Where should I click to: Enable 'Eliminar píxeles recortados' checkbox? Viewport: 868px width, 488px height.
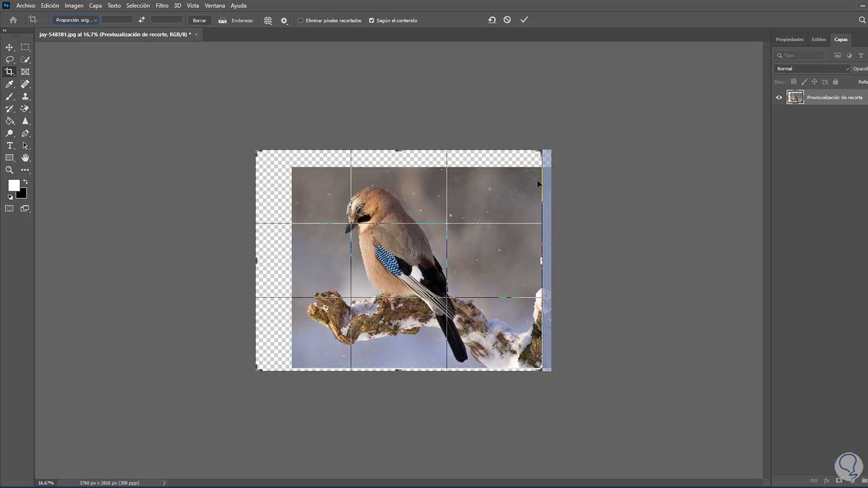click(301, 20)
